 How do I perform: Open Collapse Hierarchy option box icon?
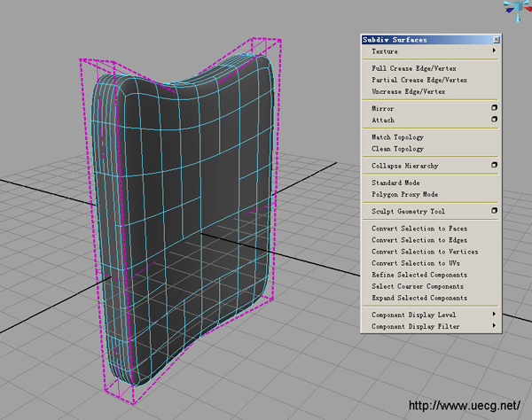coord(495,165)
